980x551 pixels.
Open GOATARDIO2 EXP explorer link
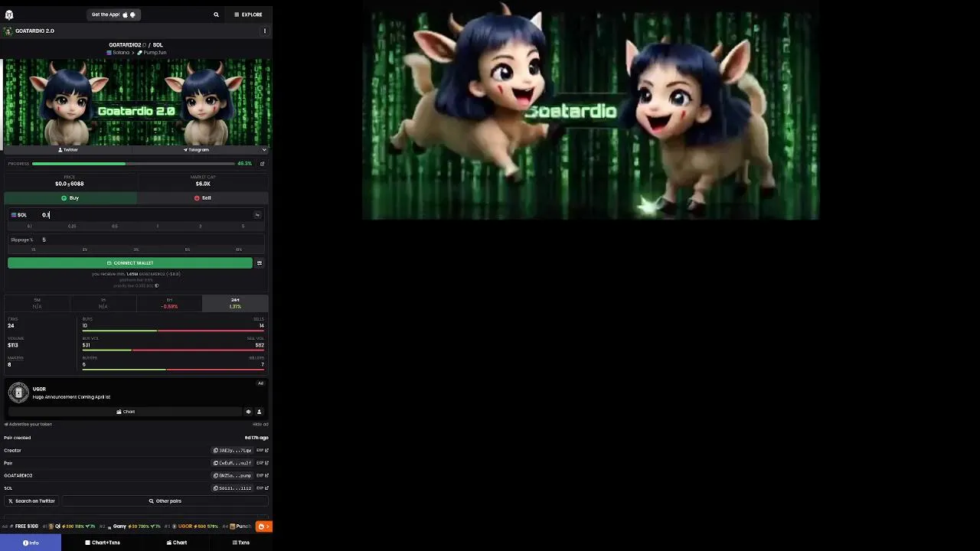point(263,476)
